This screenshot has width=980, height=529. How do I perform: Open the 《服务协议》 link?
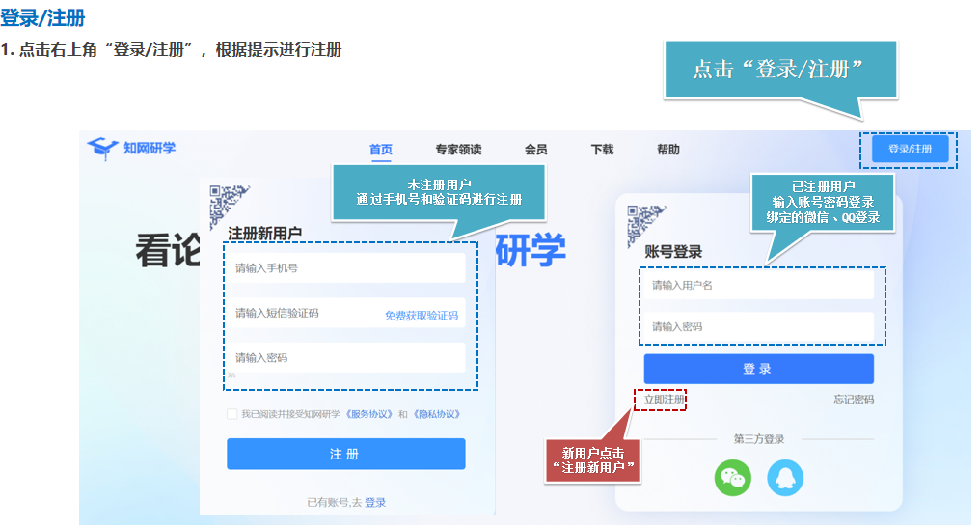tap(368, 414)
